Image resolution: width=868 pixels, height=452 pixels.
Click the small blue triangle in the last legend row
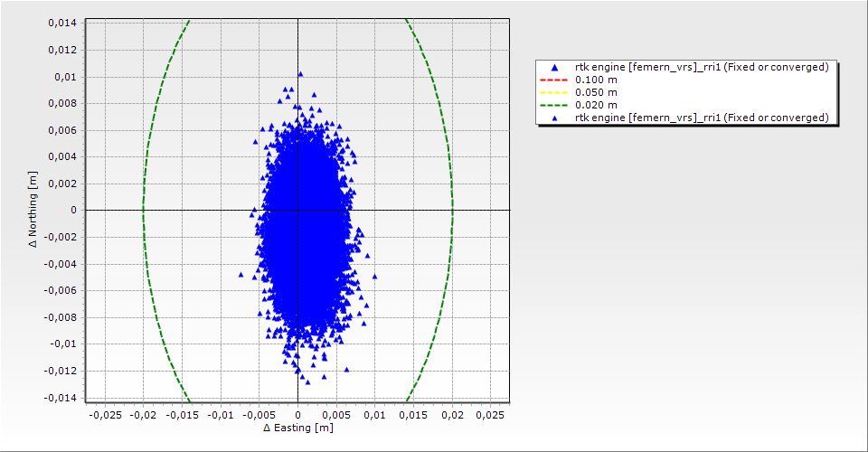pyautogui.click(x=554, y=118)
